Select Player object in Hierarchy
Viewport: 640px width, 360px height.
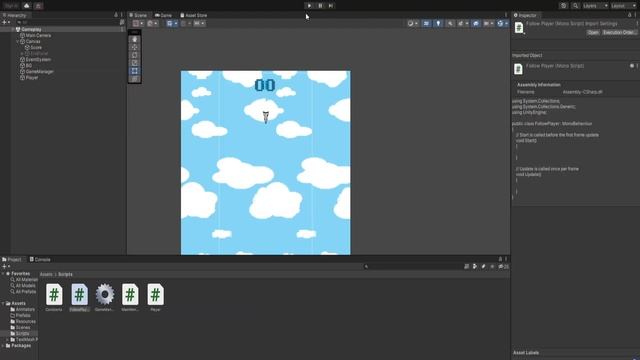tap(31, 78)
